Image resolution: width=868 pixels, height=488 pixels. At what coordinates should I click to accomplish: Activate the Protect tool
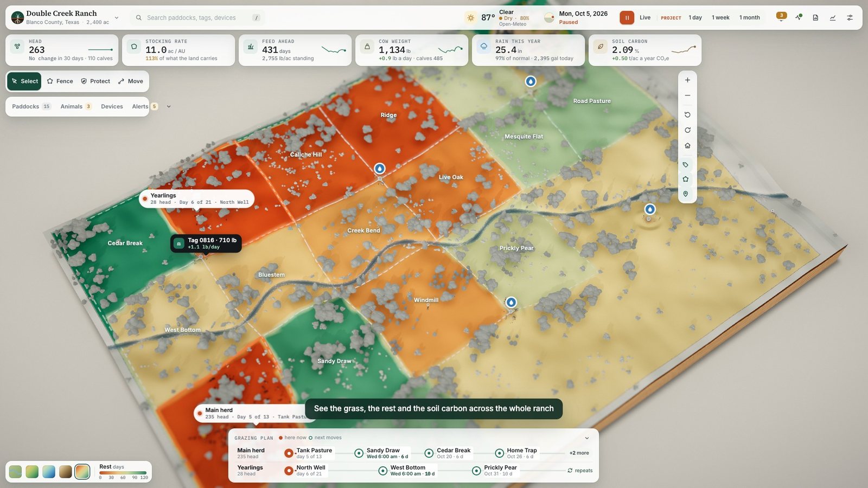tap(95, 81)
